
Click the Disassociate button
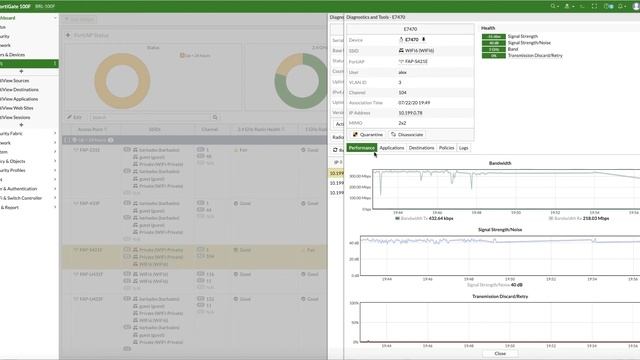(407, 134)
